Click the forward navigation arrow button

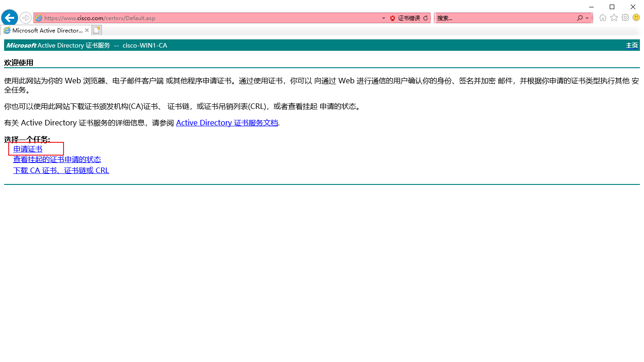click(26, 18)
